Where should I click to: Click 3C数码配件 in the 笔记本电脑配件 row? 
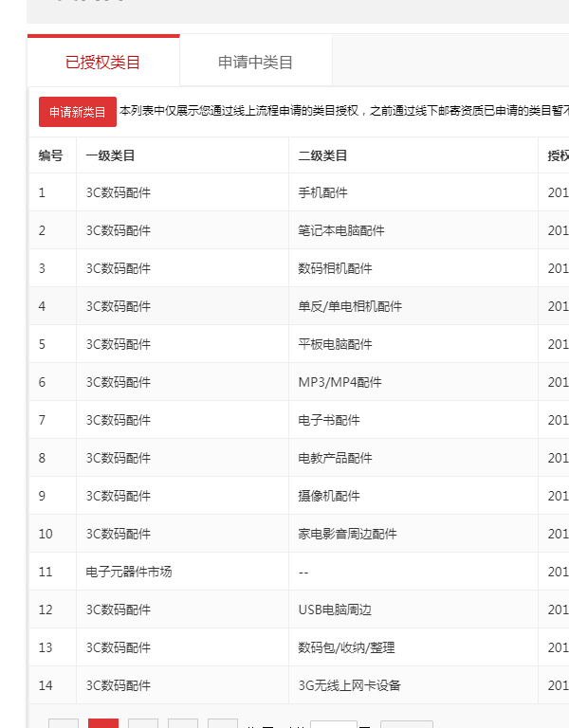[119, 230]
